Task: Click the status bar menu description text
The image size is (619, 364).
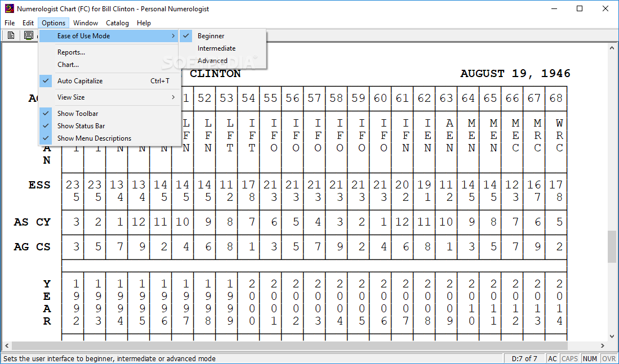Action: [x=110, y=358]
